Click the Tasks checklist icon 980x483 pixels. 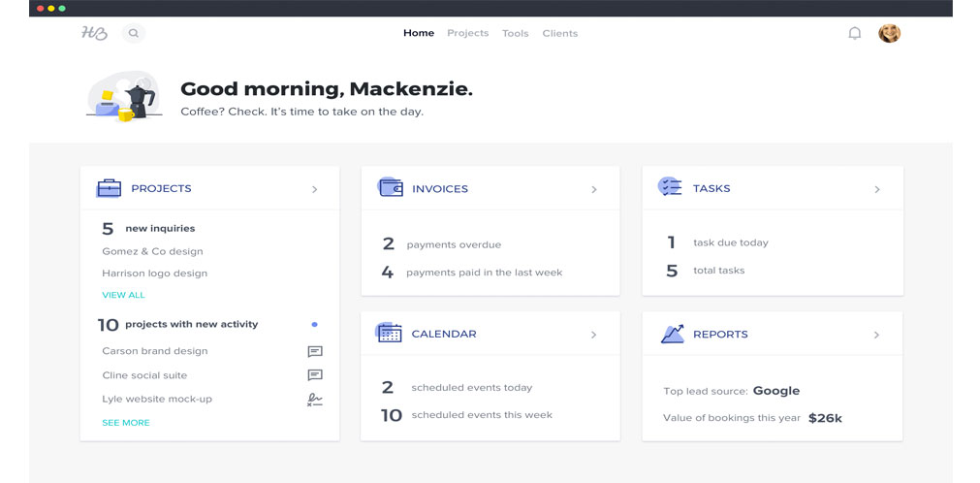pos(670,186)
